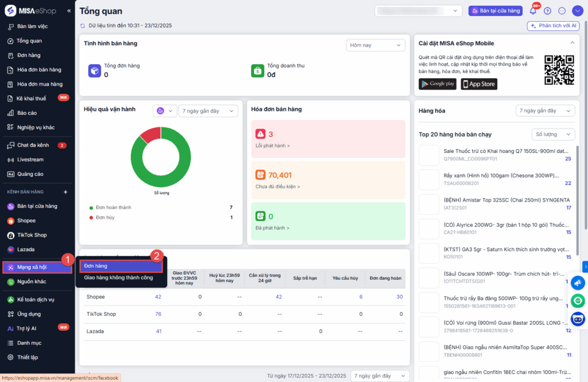Click the TikTok Shop channel icon
The image size is (588, 382).
point(10,236)
